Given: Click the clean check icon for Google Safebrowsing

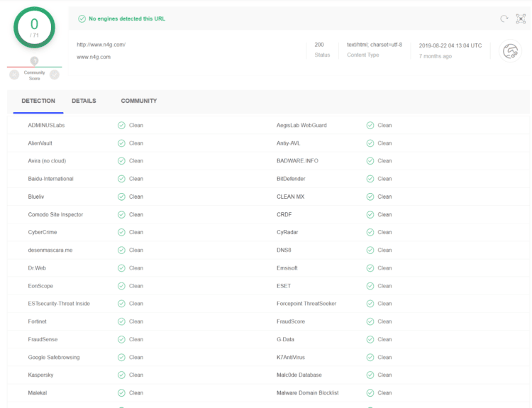Looking at the screenshot, I should 121,358.
